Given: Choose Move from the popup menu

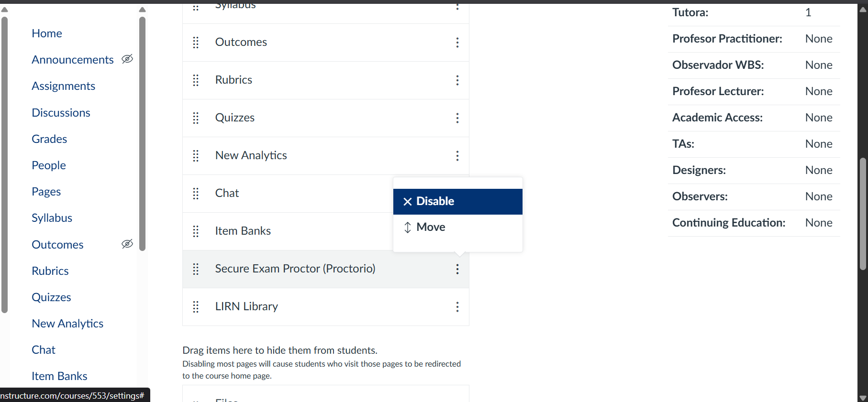Looking at the screenshot, I should coord(431,227).
